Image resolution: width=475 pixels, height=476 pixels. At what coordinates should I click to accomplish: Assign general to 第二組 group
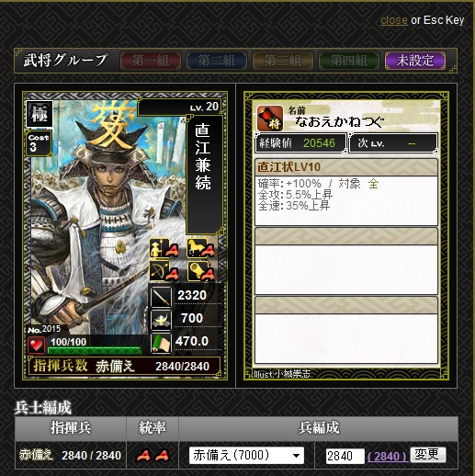217,61
